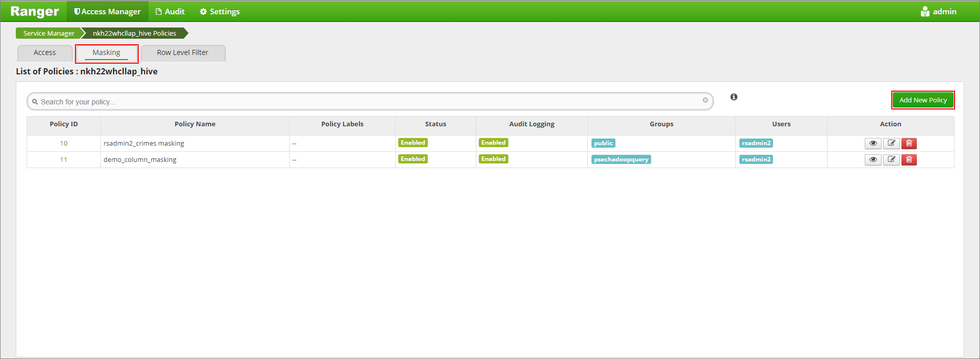This screenshot has width=980, height=359.
Task: Delete the rsadmin2_crimes masking policy
Action: click(x=909, y=143)
